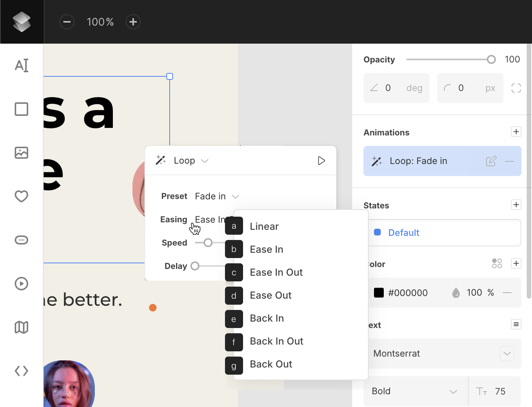Viewport: 532px width, 407px height.
Task: Open the Easing dropdown value
Action: [x=210, y=220]
